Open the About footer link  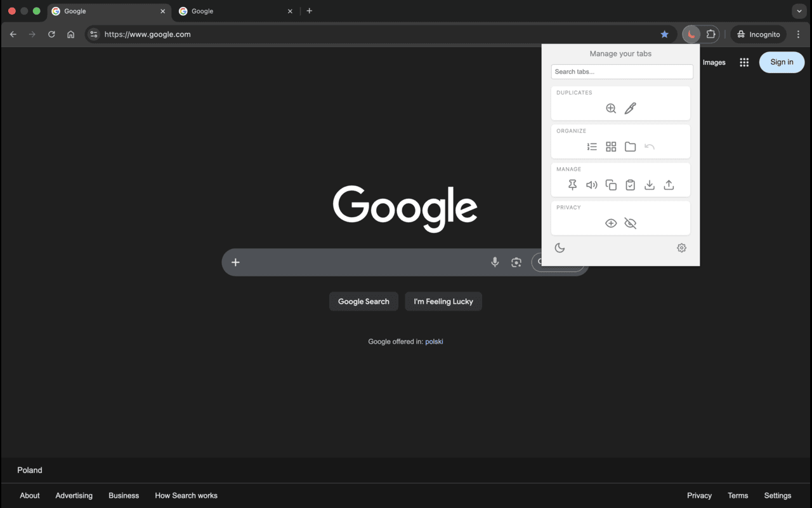pos(30,496)
